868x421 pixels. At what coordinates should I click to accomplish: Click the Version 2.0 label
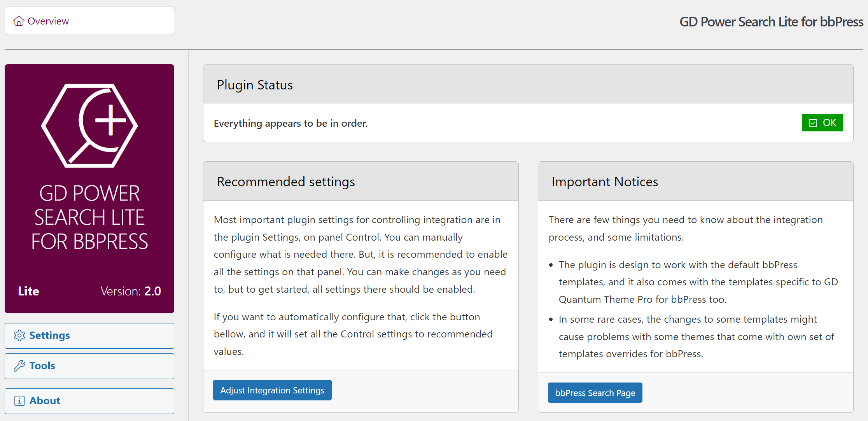pos(131,291)
